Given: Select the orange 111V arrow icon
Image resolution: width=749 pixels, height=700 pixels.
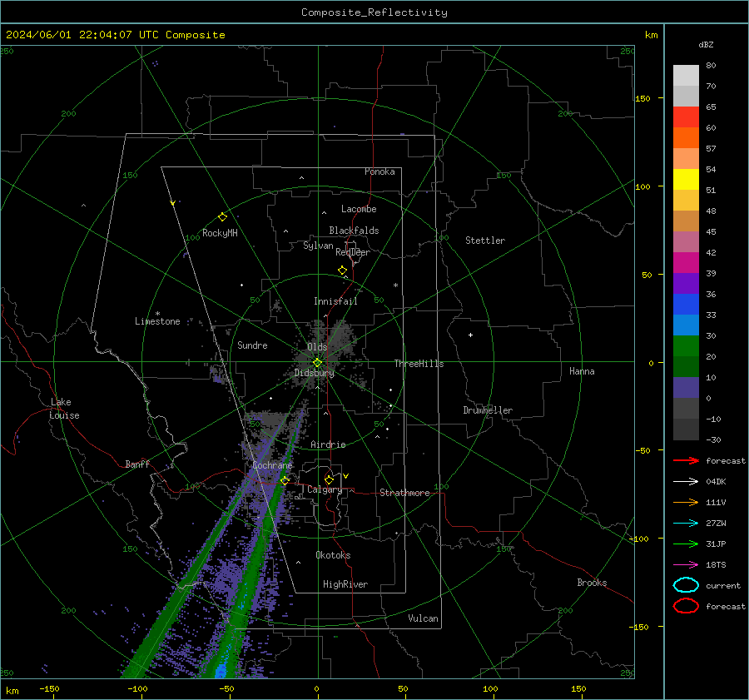Looking at the screenshot, I should click(686, 502).
